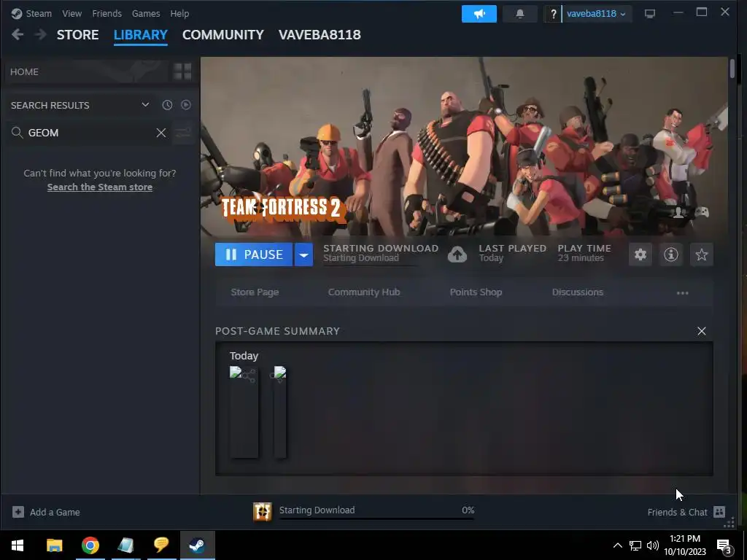Click the friends playing icon on banner
Image resolution: width=747 pixels, height=560 pixels.
click(678, 212)
